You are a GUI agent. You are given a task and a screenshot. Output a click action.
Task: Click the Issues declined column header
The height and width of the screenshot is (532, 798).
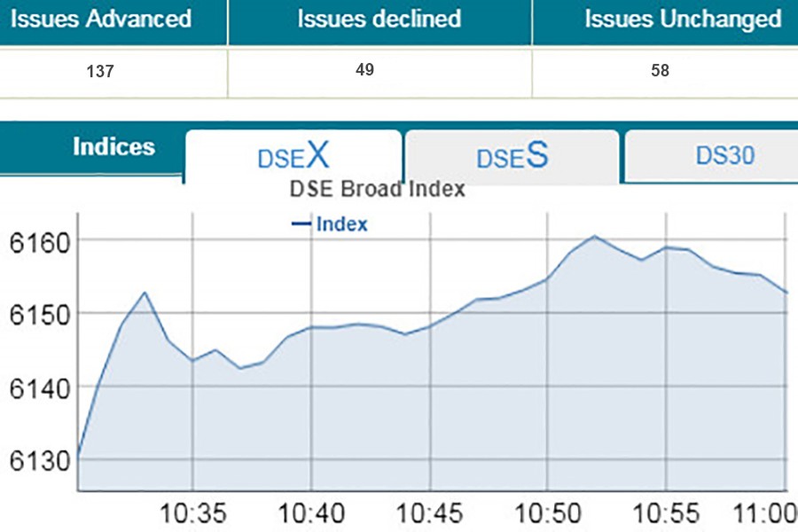coord(379,19)
